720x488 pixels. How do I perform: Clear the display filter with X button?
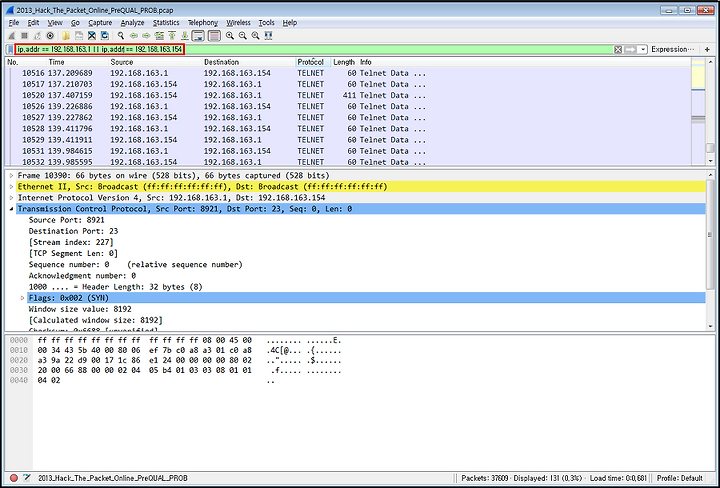point(618,50)
